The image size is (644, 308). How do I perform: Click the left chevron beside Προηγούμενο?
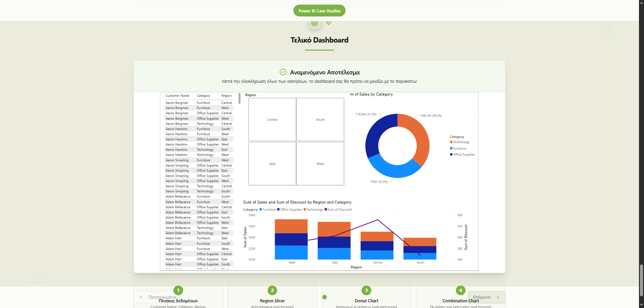(x=141, y=297)
